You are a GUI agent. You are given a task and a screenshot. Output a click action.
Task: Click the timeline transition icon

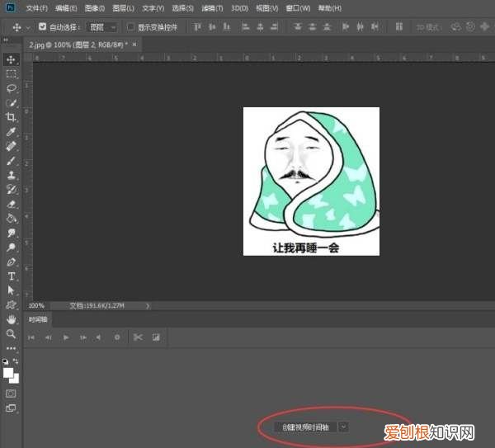pyautogui.click(x=156, y=337)
